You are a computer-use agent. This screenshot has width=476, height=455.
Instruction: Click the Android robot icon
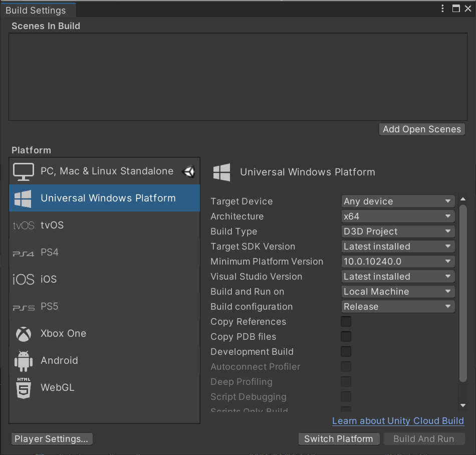click(24, 361)
